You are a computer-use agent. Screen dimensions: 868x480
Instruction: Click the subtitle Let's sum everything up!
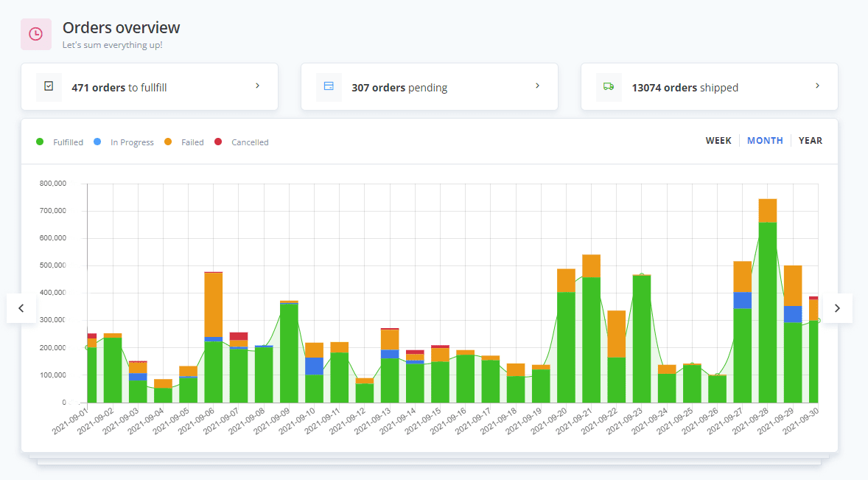(113, 45)
